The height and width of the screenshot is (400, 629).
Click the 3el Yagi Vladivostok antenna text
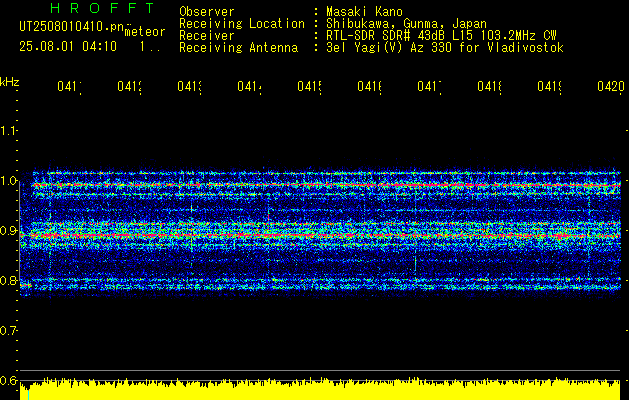445,48
